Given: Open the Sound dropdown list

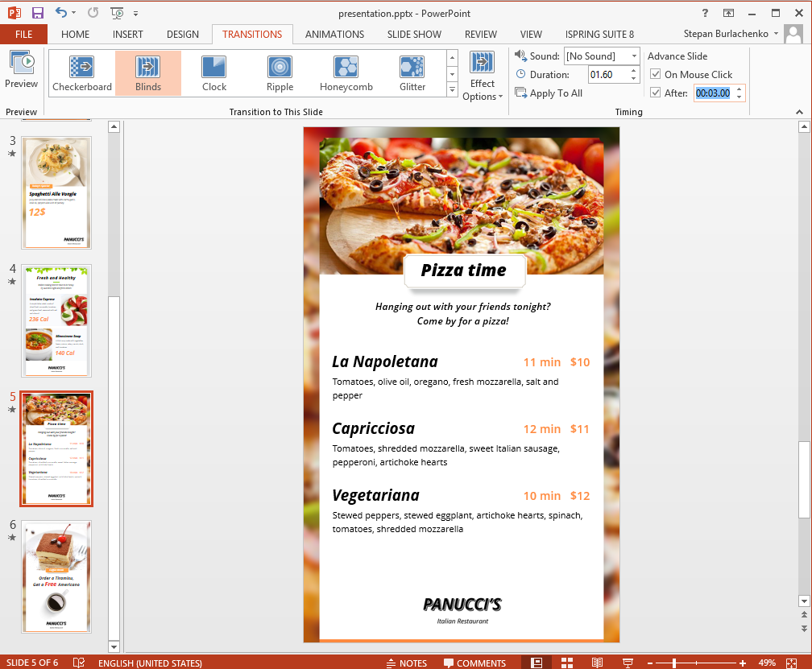Looking at the screenshot, I should tap(635, 56).
